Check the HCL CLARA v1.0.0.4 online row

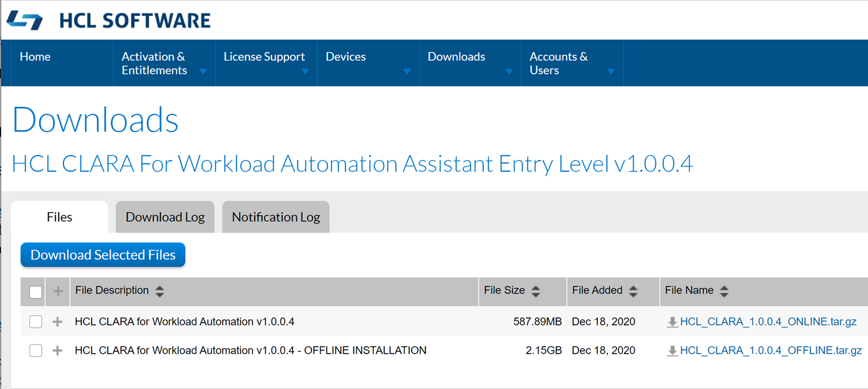point(36,321)
